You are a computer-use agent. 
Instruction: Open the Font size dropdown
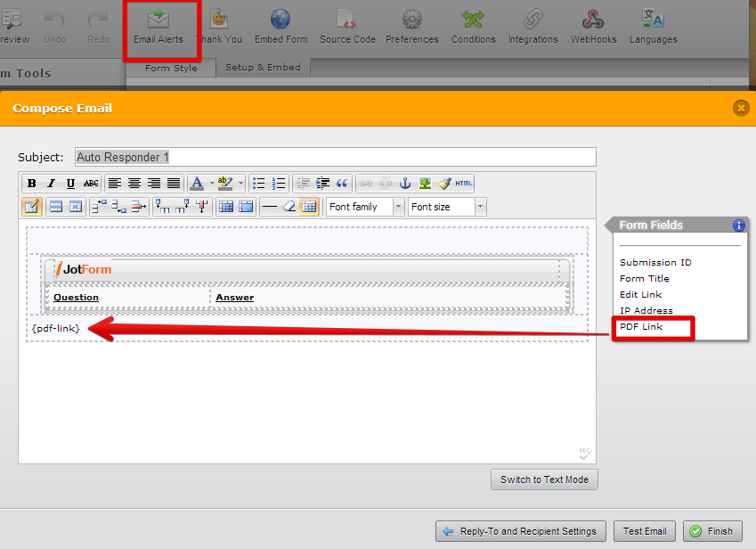coord(447,207)
